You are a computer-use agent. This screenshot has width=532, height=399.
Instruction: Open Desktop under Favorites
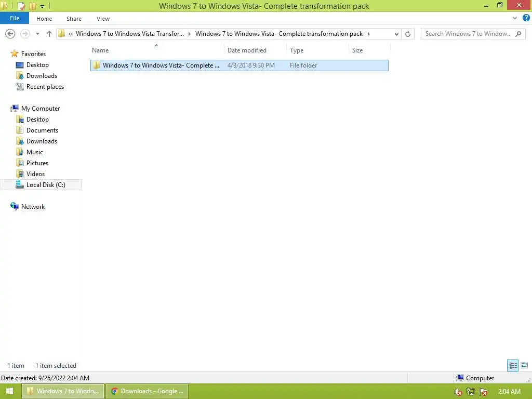coord(37,65)
